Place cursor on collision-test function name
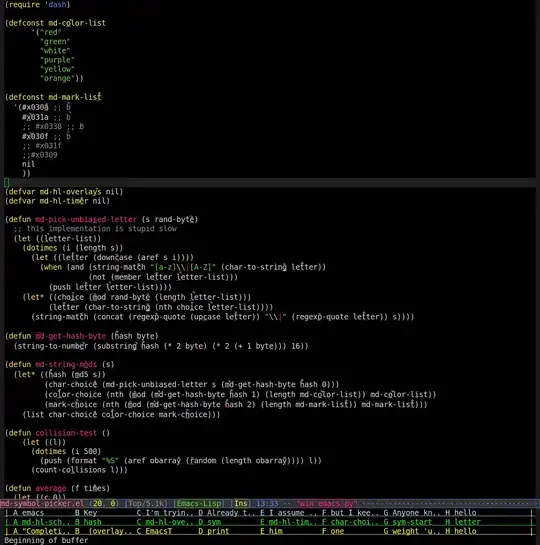 [x=66, y=433]
